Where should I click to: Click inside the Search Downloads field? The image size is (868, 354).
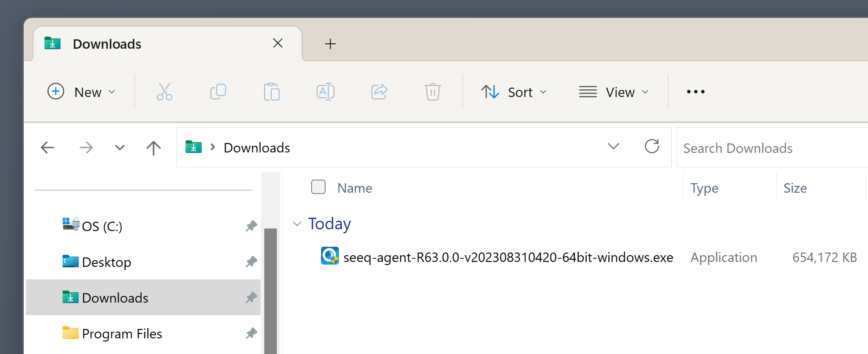point(760,147)
